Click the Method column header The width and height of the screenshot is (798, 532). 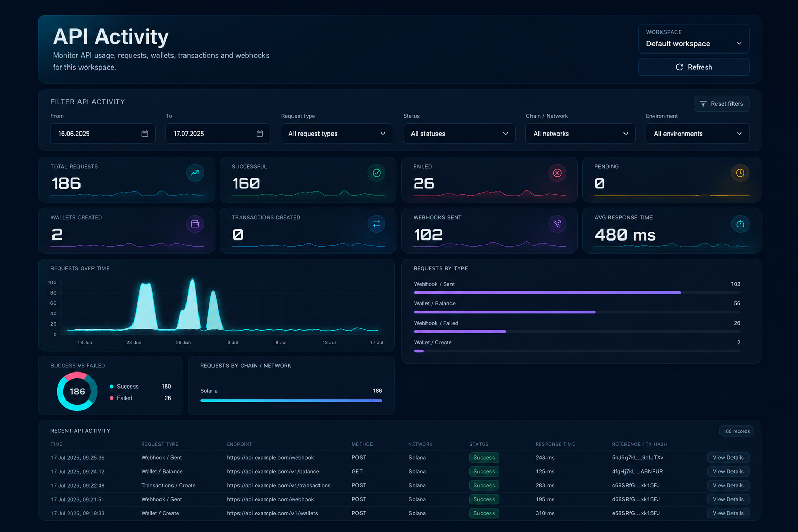click(362, 444)
